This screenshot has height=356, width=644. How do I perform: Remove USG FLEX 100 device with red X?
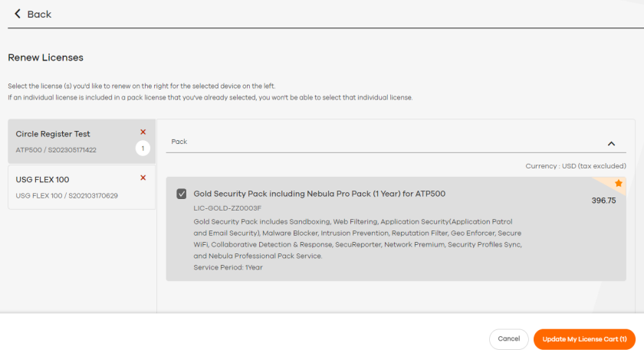[143, 178]
